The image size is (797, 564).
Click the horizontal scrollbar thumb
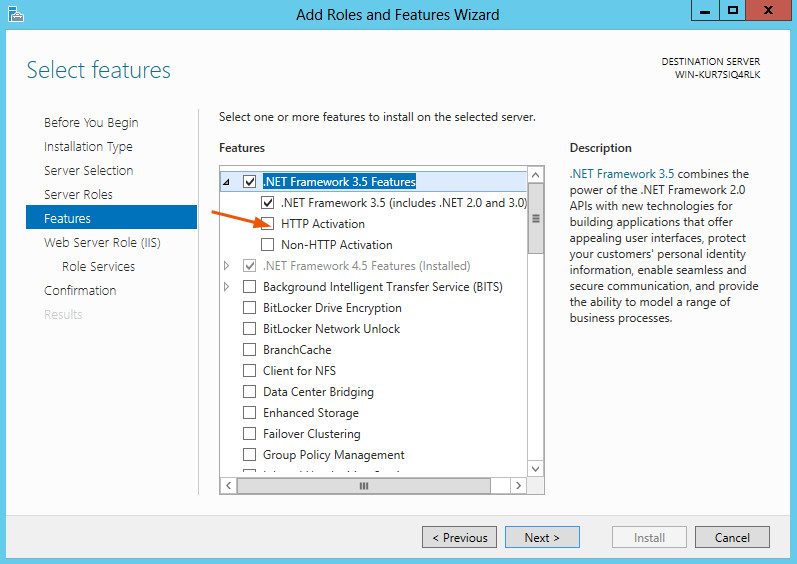tap(363, 485)
